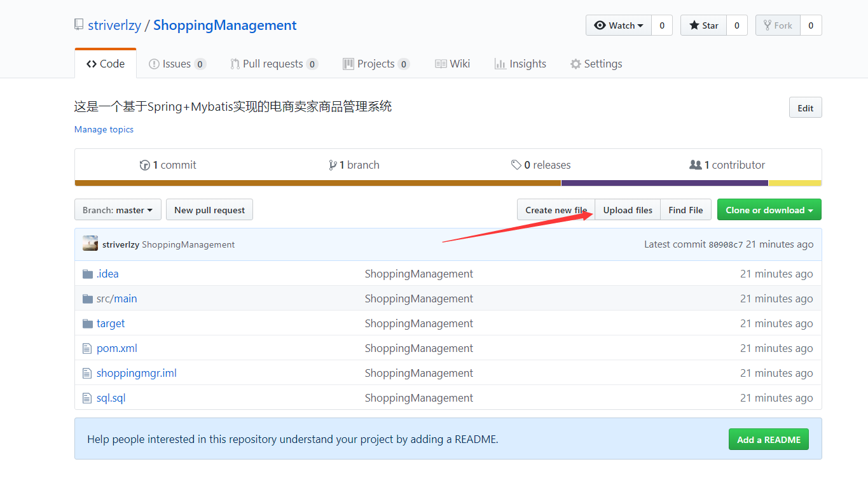Open the 0 releases link
Image resolution: width=868 pixels, height=485 pixels.
coord(541,165)
